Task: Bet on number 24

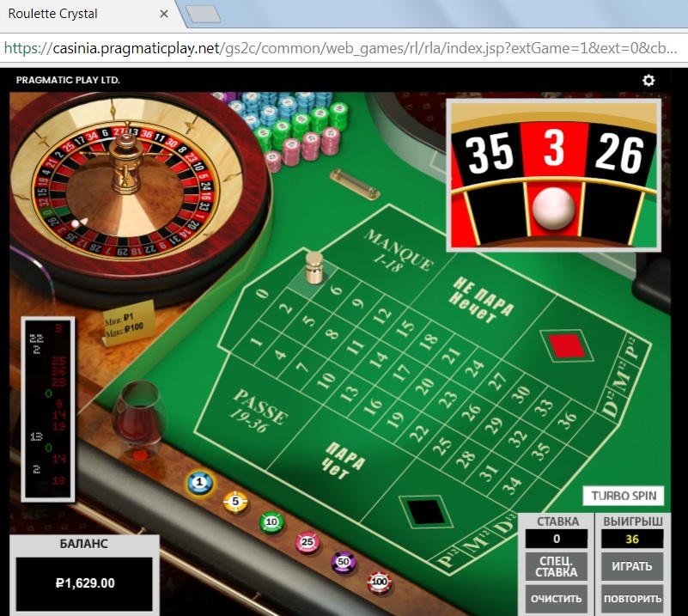Action: pyautogui.click(x=475, y=367)
